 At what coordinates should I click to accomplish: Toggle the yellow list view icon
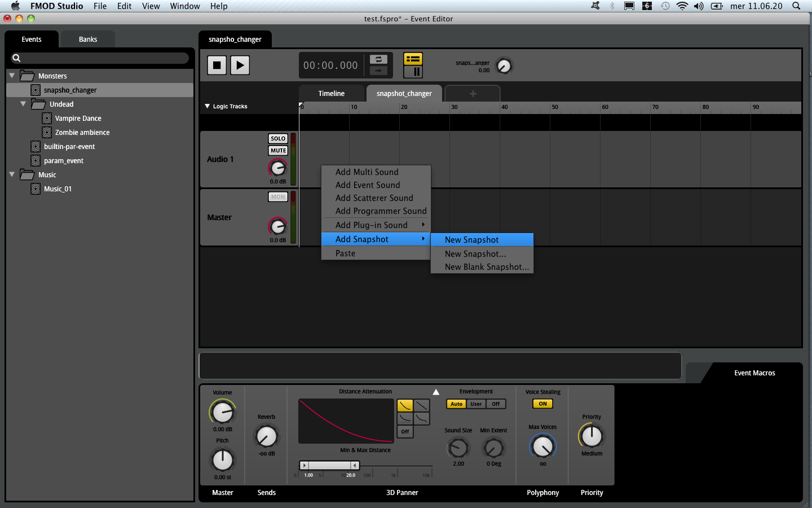point(413,59)
